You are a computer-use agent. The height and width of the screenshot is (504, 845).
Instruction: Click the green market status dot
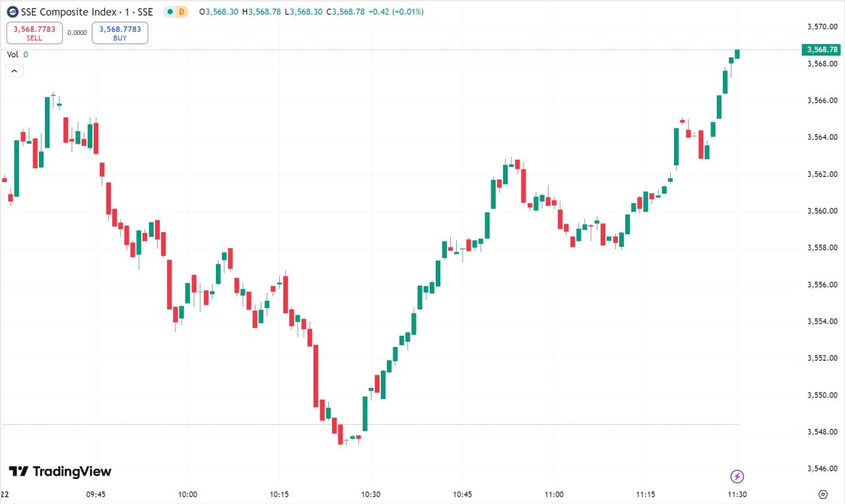point(170,12)
